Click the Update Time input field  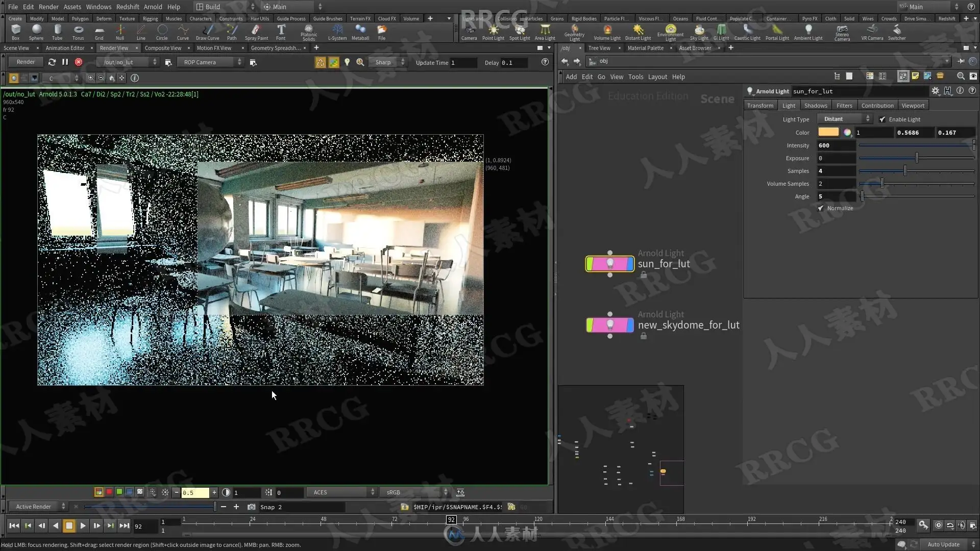[x=462, y=62]
